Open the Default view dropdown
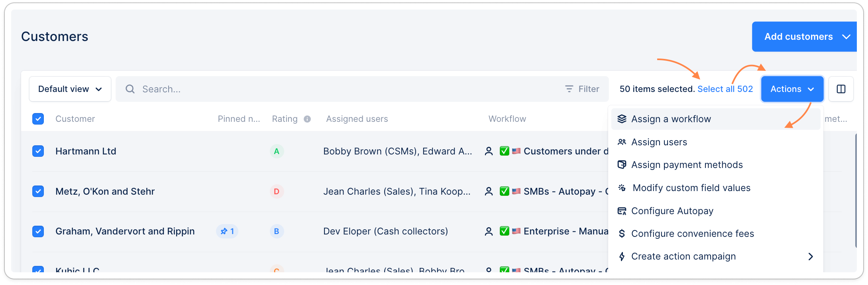 [x=70, y=89]
